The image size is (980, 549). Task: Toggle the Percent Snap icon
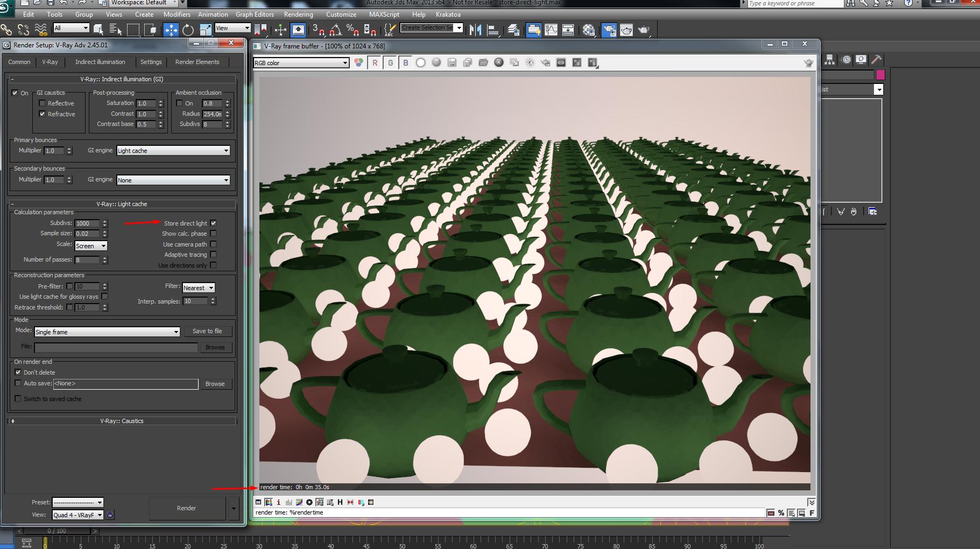pos(352,30)
